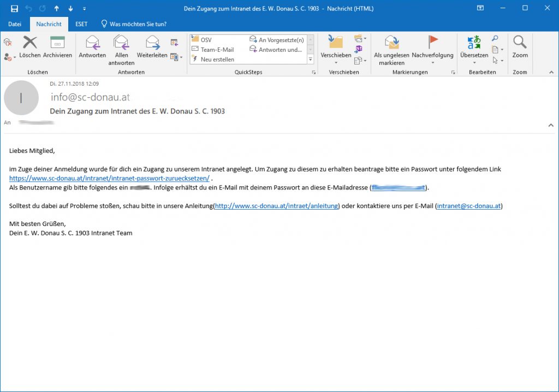Open the Verschieben move menu
Screen dimensions: 559x392
click(x=336, y=50)
